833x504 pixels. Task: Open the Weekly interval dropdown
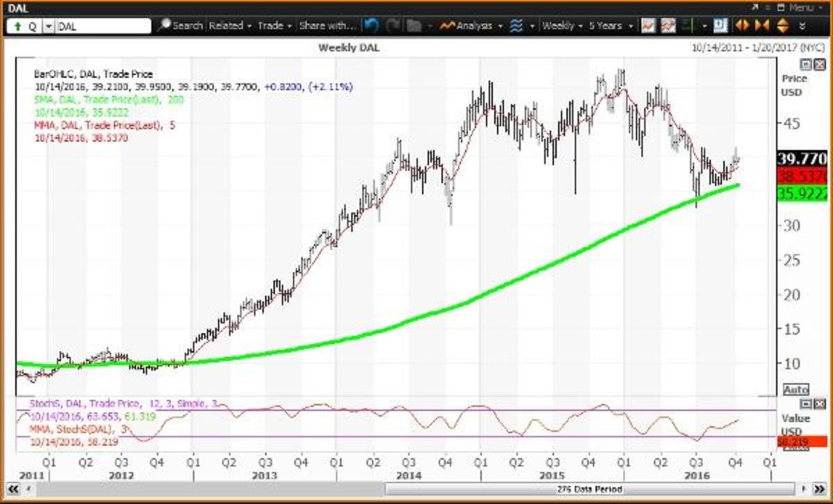(561, 26)
